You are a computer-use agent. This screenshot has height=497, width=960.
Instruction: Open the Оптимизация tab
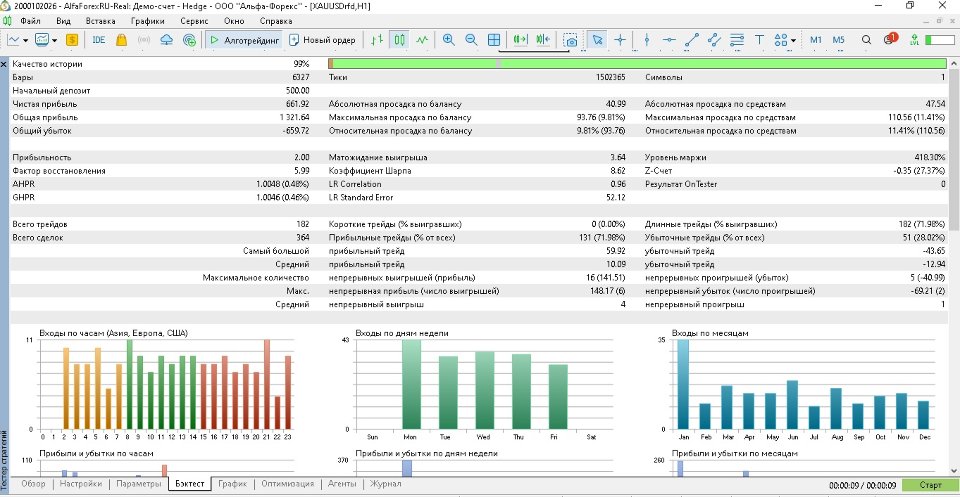point(286,484)
